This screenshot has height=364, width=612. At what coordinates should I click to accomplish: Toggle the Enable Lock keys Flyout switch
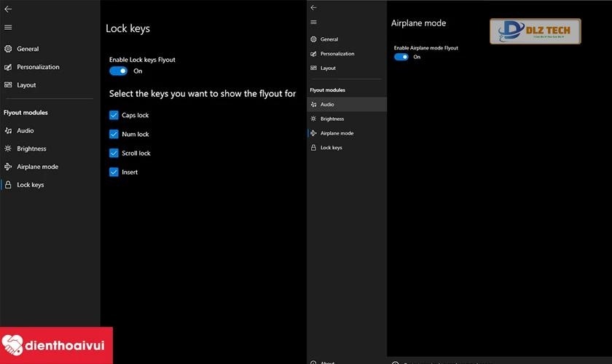tap(118, 71)
